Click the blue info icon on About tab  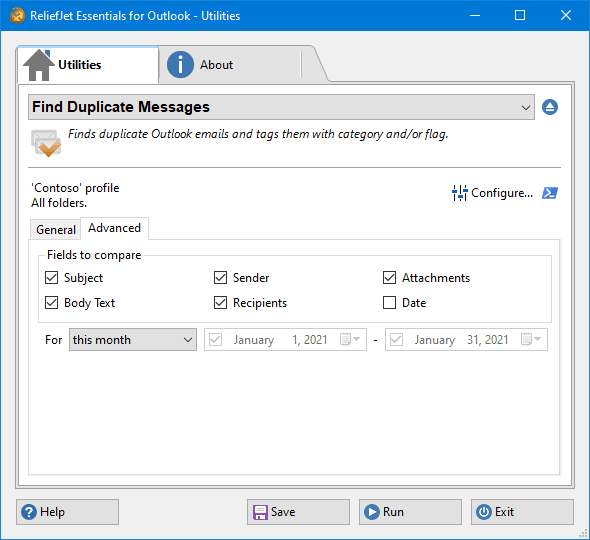(x=180, y=65)
